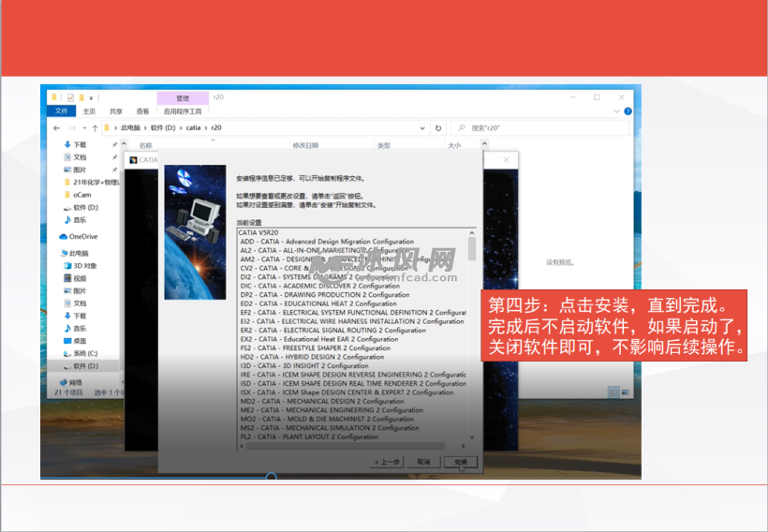Select 网络 in the navigation pane
Screen dimensions: 768x532
(x=71, y=382)
